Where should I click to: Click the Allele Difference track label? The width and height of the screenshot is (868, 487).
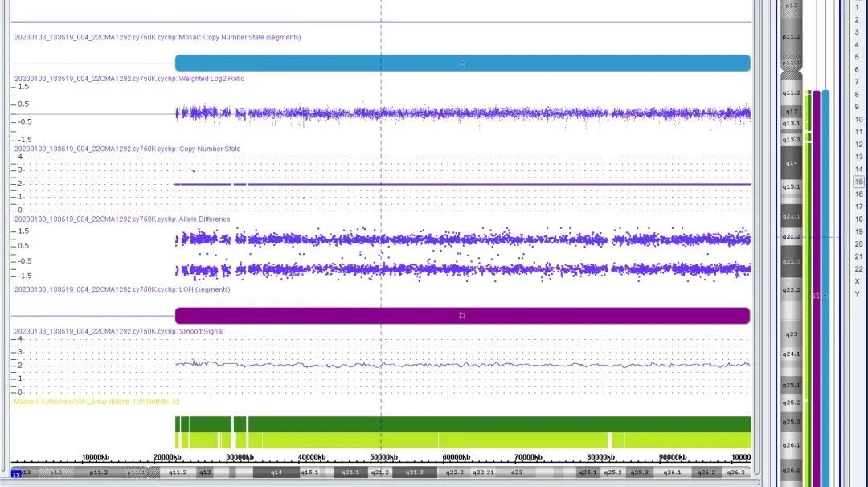(x=122, y=219)
